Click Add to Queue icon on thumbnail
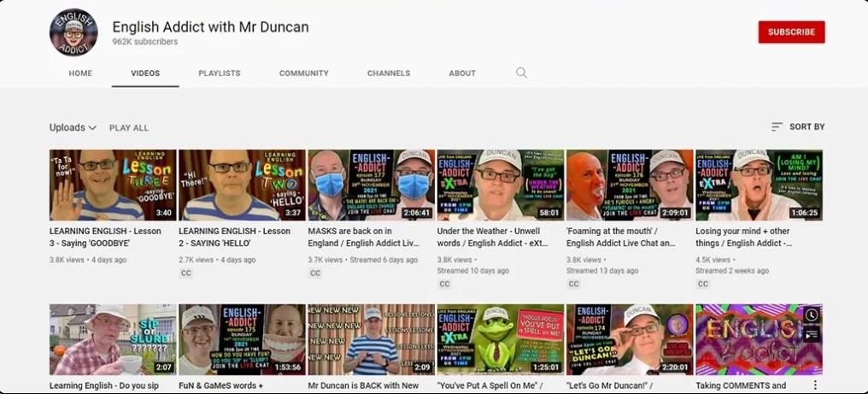Screen dimensions: 868x394 (811, 334)
